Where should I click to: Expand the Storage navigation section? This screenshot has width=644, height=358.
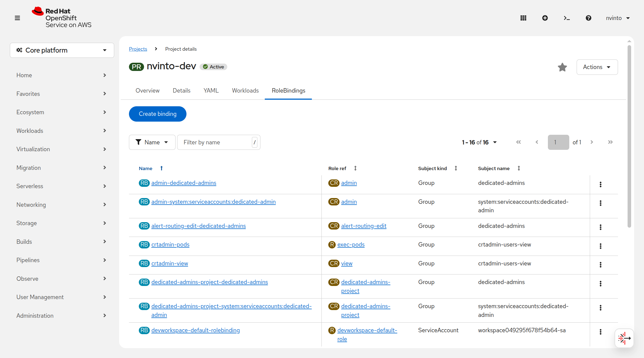62,223
